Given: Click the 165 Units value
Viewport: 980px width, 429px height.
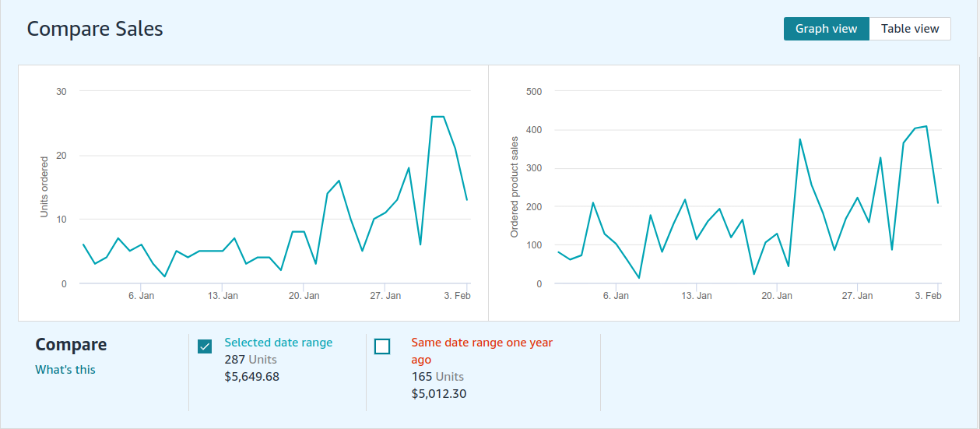Looking at the screenshot, I should (x=437, y=377).
